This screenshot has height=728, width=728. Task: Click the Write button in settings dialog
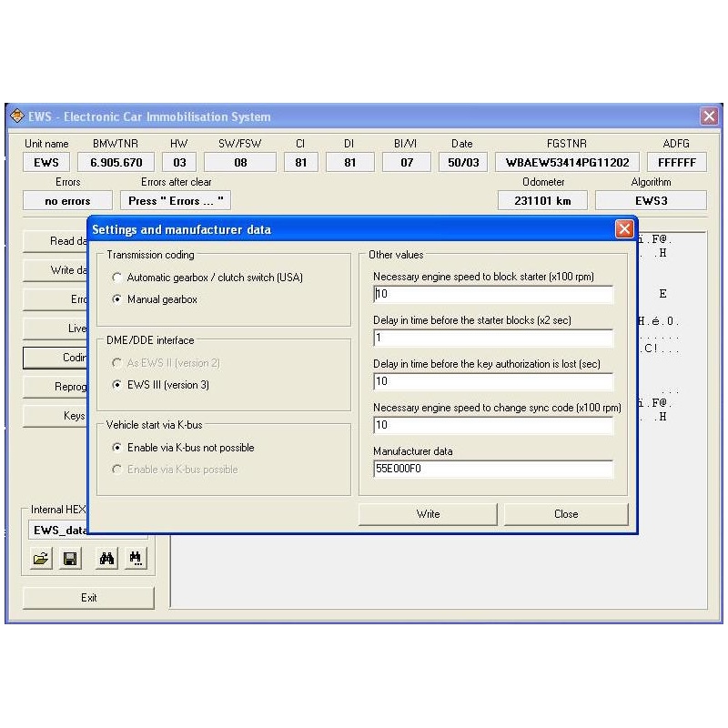428,514
